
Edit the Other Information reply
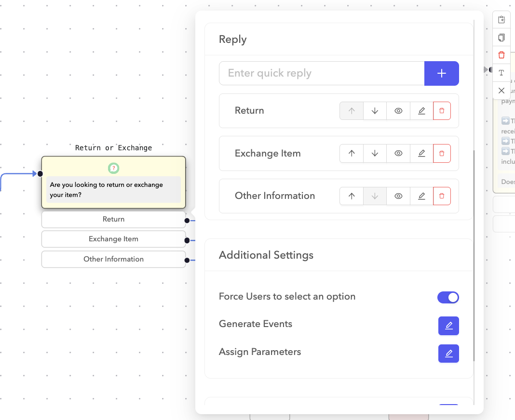(x=421, y=196)
